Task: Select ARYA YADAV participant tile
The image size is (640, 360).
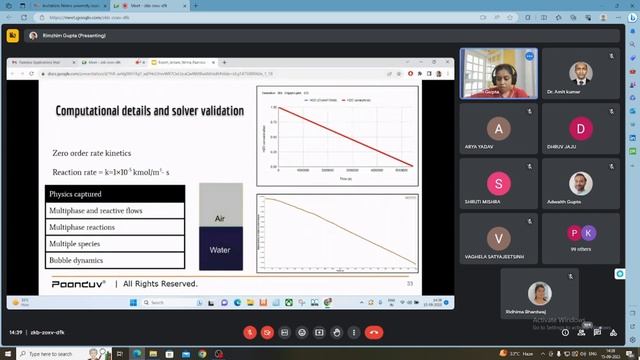Action: [499, 129]
